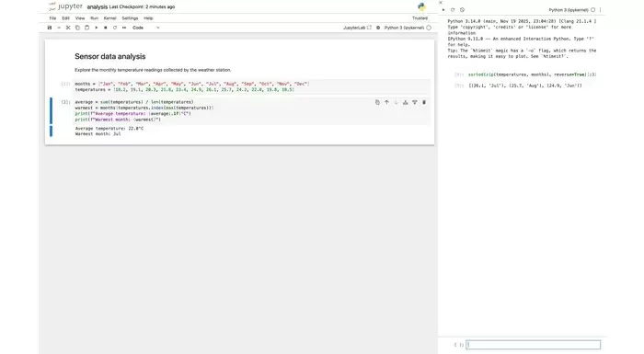Restart kernel and run all cells

tap(124, 28)
